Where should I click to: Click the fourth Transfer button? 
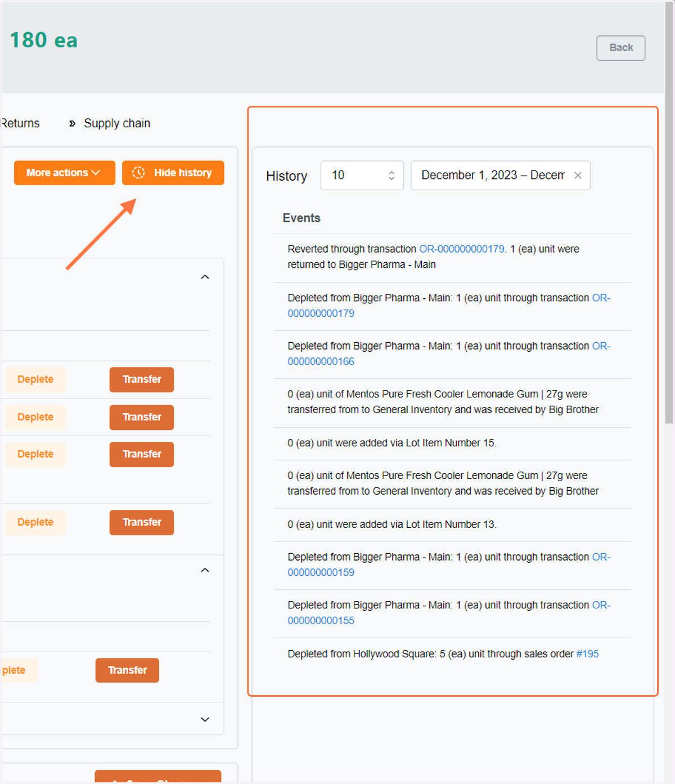pyautogui.click(x=142, y=523)
